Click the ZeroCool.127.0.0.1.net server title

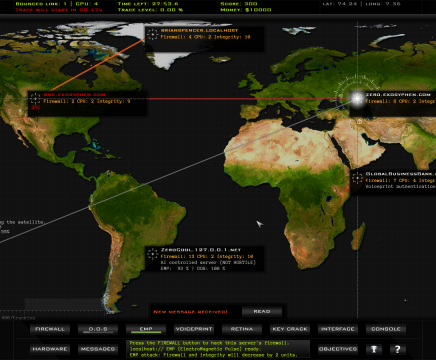[201, 250]
